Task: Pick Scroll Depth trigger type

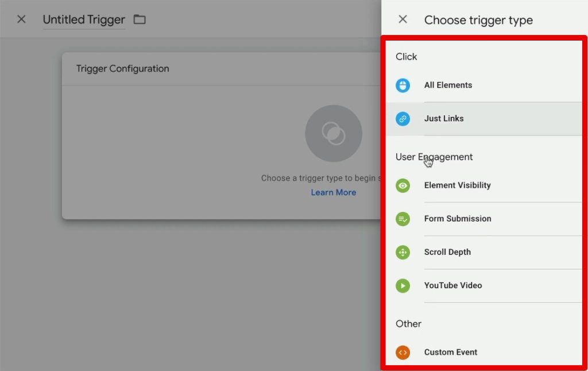Action: (x=483, y=252)
